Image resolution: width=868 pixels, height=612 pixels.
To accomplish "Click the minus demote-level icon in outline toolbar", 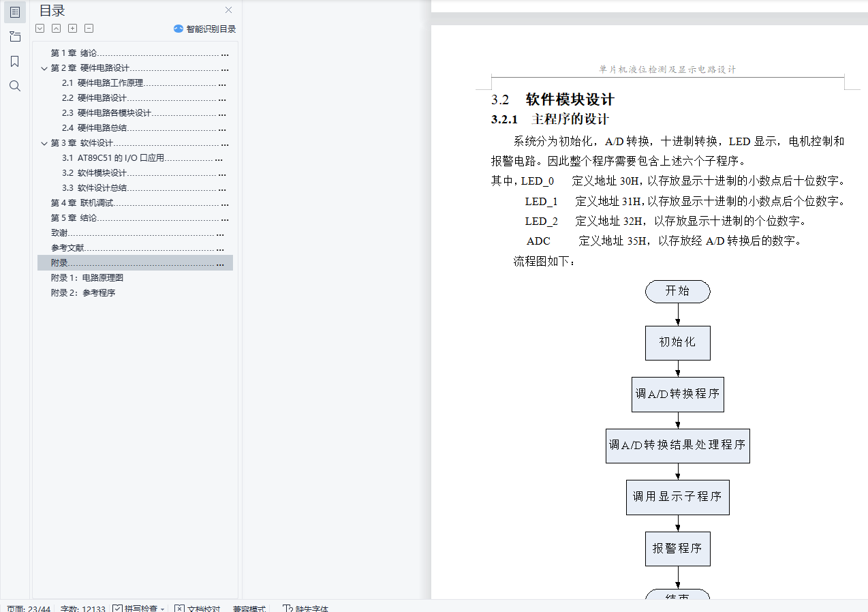I will 89,29.
